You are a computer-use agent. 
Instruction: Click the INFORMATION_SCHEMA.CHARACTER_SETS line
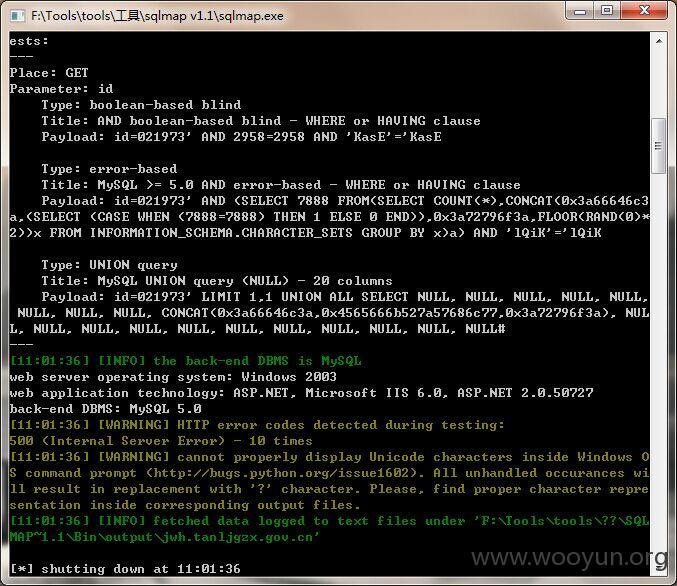[x=305, y=233]
